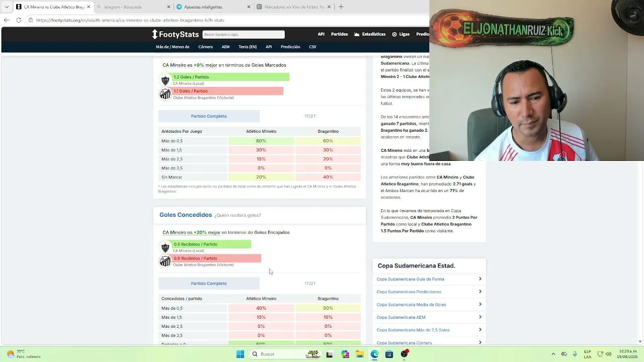Open Más de / Menos de page
The width and height of the screenshot is (644, 362).
tap(173, 47)
